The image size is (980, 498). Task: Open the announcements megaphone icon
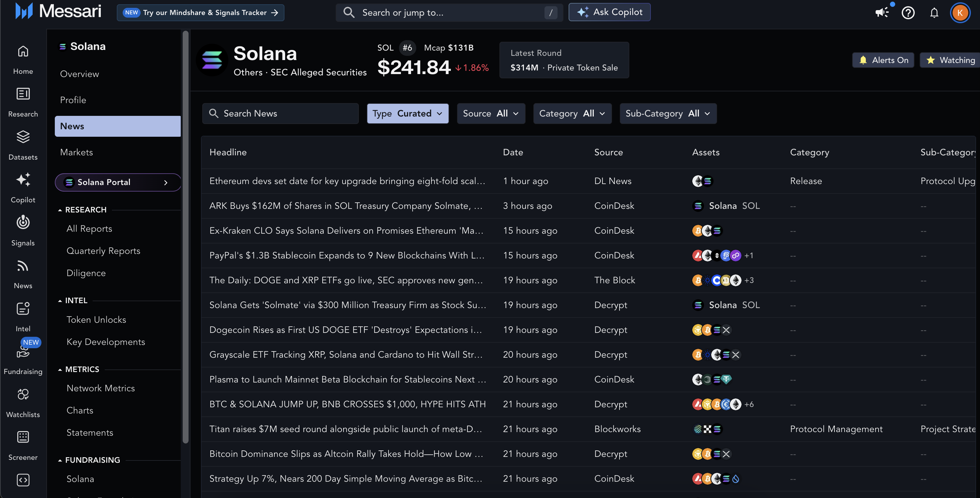pyautogui.click(x=882, y=12)
